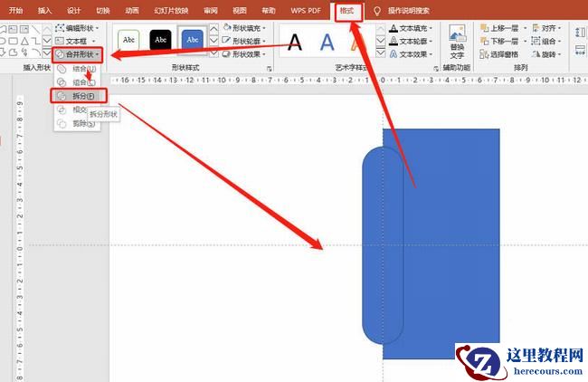Screen dimensions: 588x382
Task: Pick the rectangle shape in shapes gallery
Action: [x=14, y=41]
